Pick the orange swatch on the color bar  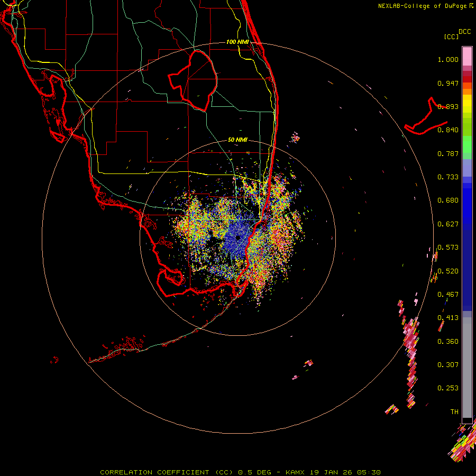(x=467, y=91)
